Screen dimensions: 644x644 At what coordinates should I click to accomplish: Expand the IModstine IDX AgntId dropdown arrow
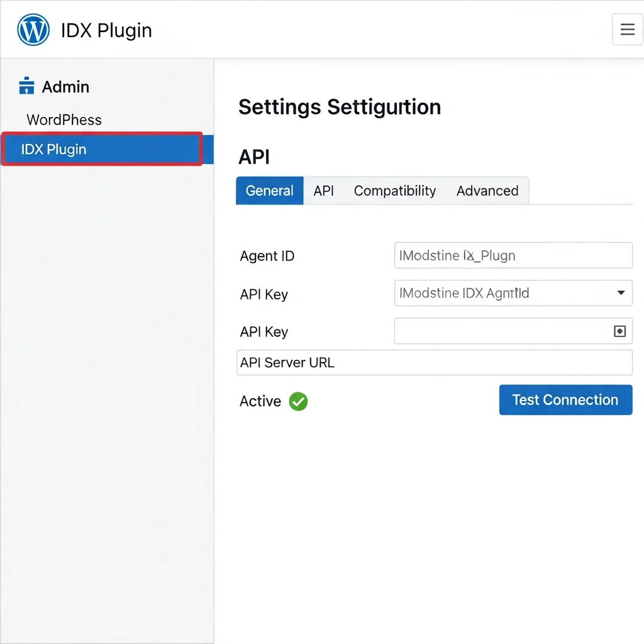(x=621, y=293)
